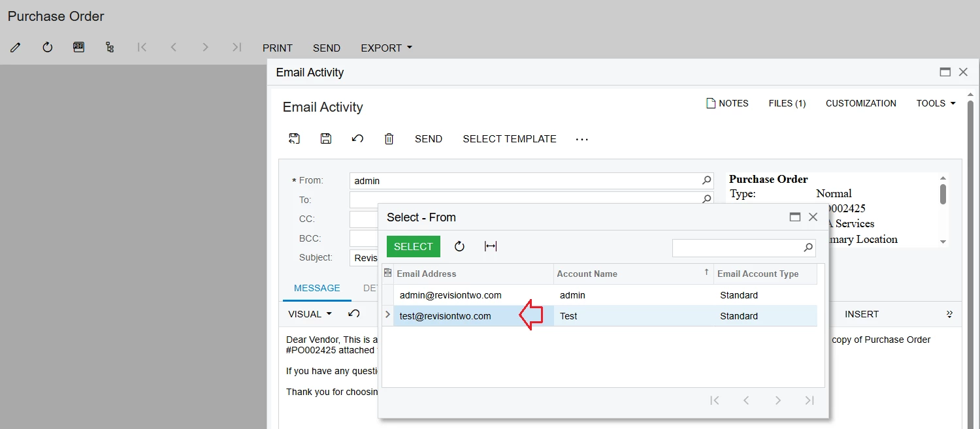Click the magnifier lookup icon in From field
The height and width of the screenshot is (429, 980).
coord(706,181)
